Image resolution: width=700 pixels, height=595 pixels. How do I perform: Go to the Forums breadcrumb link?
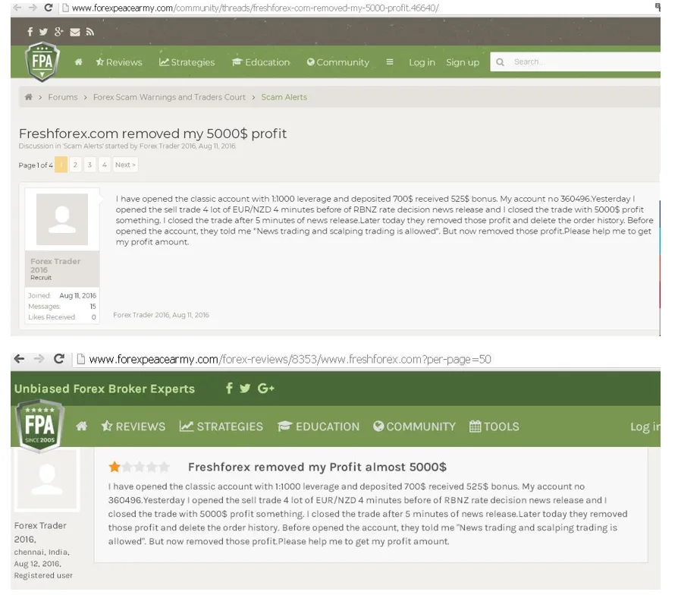point(62,97)
